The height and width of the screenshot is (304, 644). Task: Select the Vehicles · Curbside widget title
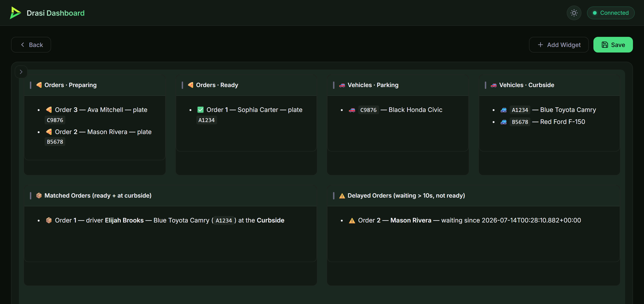[526, 85]
